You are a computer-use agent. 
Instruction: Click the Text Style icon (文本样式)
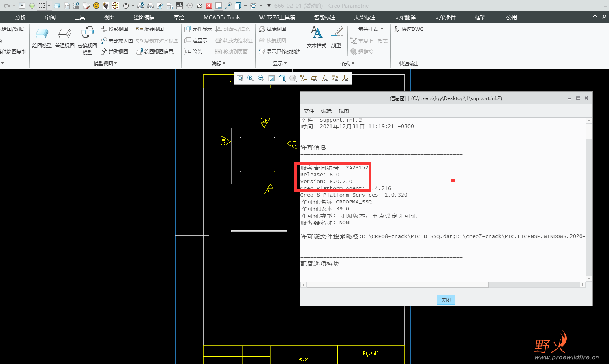click(x=317, y=37)
